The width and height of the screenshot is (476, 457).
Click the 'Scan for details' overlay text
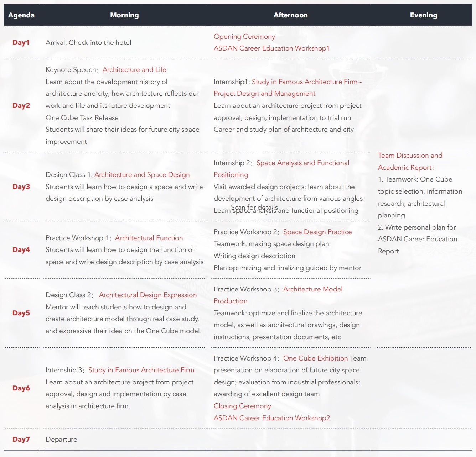click(x=254, y=207)
